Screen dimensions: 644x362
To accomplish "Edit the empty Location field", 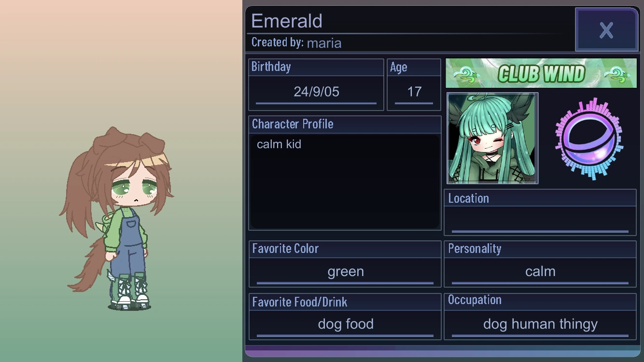I will coord(540,220).
